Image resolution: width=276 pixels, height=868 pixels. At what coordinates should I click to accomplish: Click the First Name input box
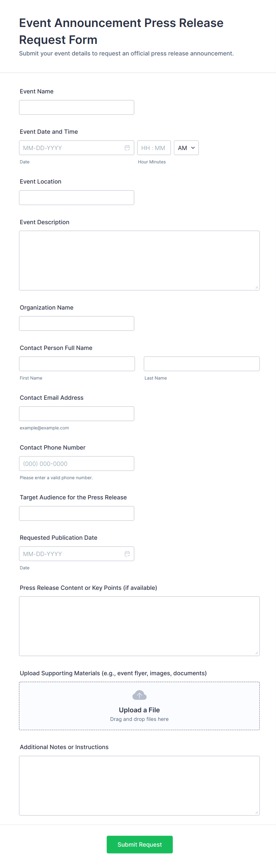pos(77,364)
